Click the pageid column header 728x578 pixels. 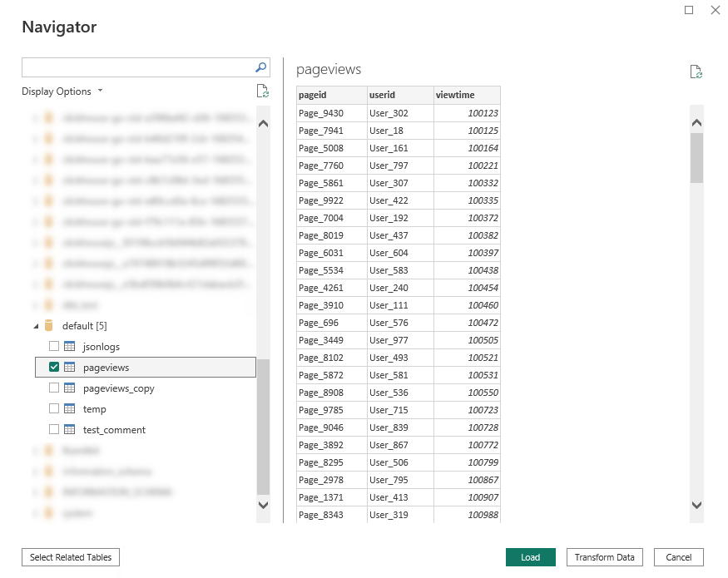[331, 95]
